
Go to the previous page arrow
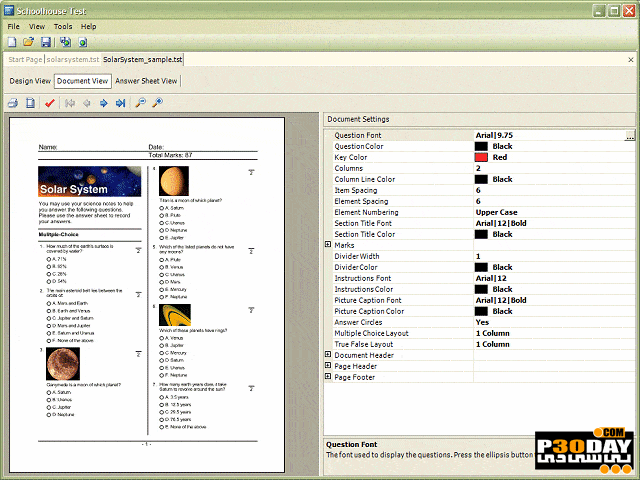click(87, 103)
